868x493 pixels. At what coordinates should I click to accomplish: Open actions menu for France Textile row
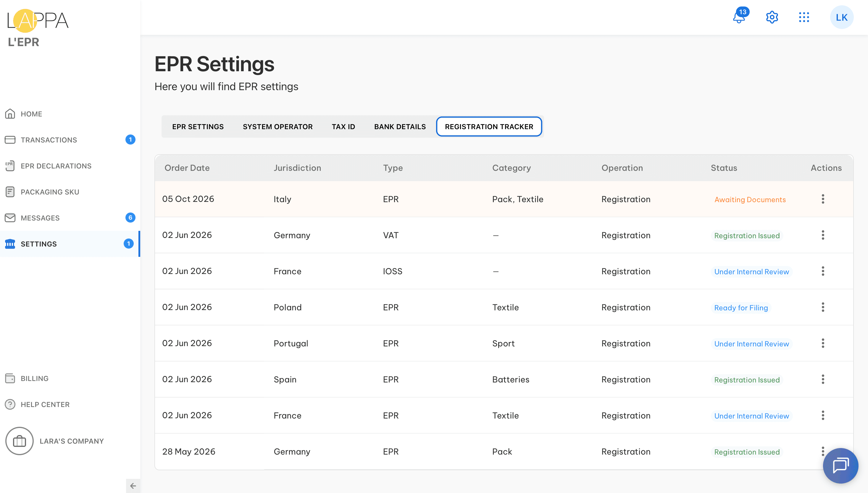pos(823,415)
